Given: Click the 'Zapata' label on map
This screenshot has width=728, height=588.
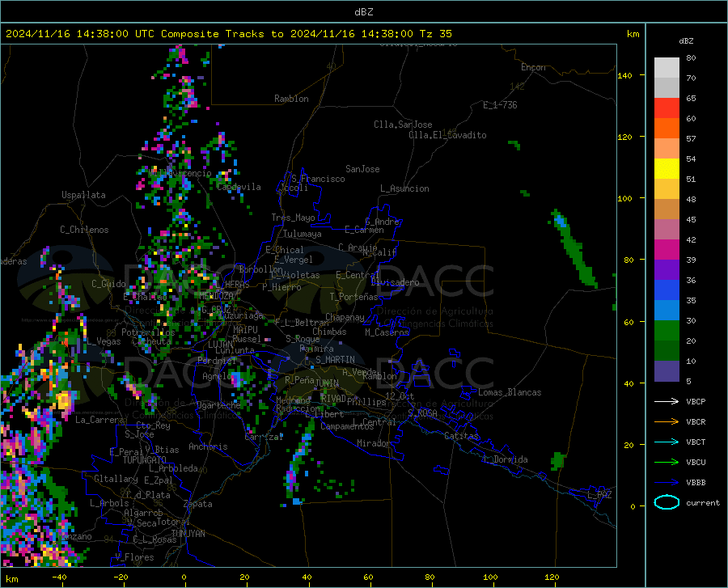Looking at the screenshot, I should [x=198, y=504].
